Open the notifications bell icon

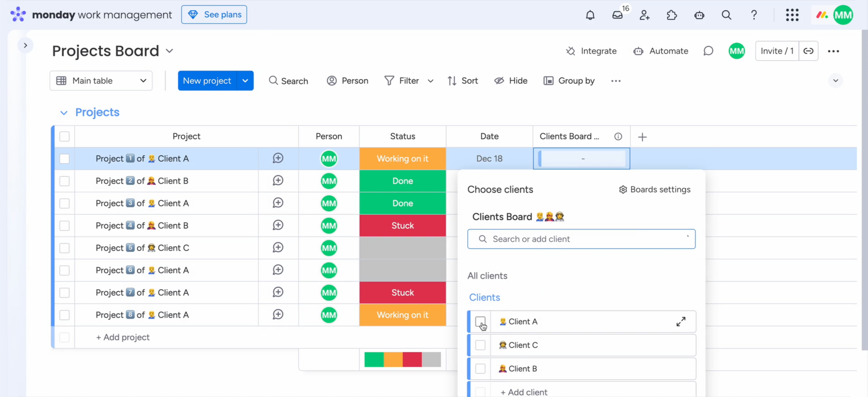point(590,15)
